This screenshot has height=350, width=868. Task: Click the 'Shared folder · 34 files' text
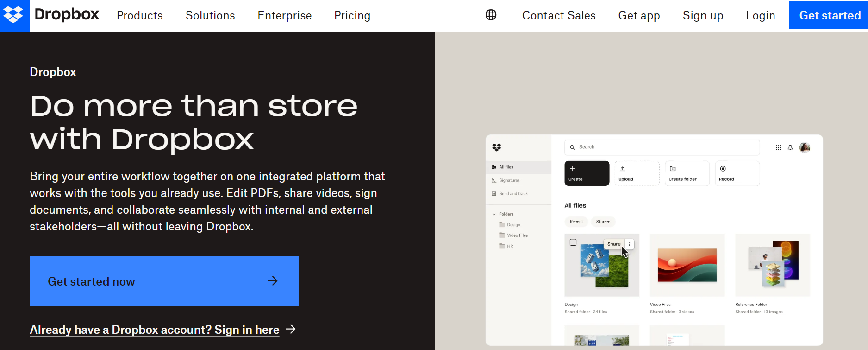[x=586, y=312]
